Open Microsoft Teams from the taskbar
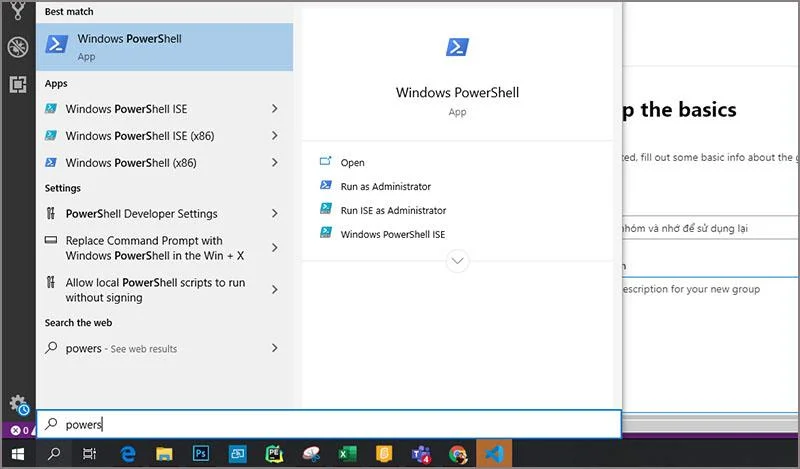Viewport: 800px width, 469px height. pyautogui.click(x=421, y=454)
